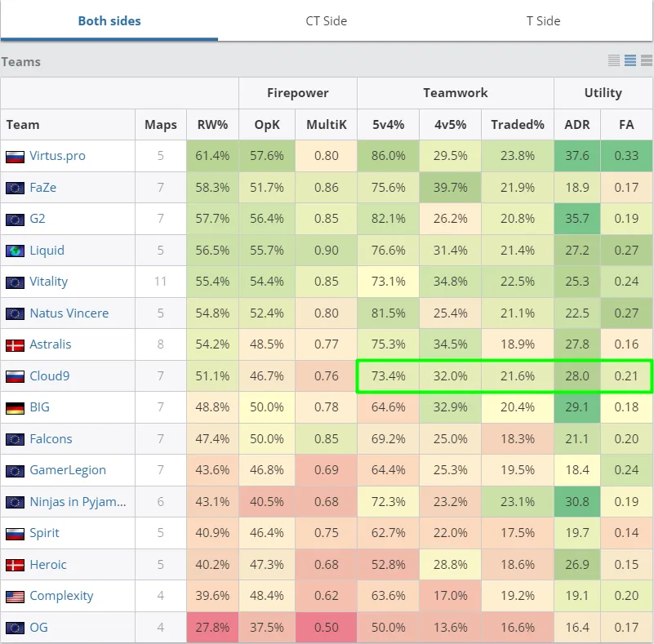Click the world flag icon beside Liquid
Screen dimensions: 654x644
click(15, 251)
